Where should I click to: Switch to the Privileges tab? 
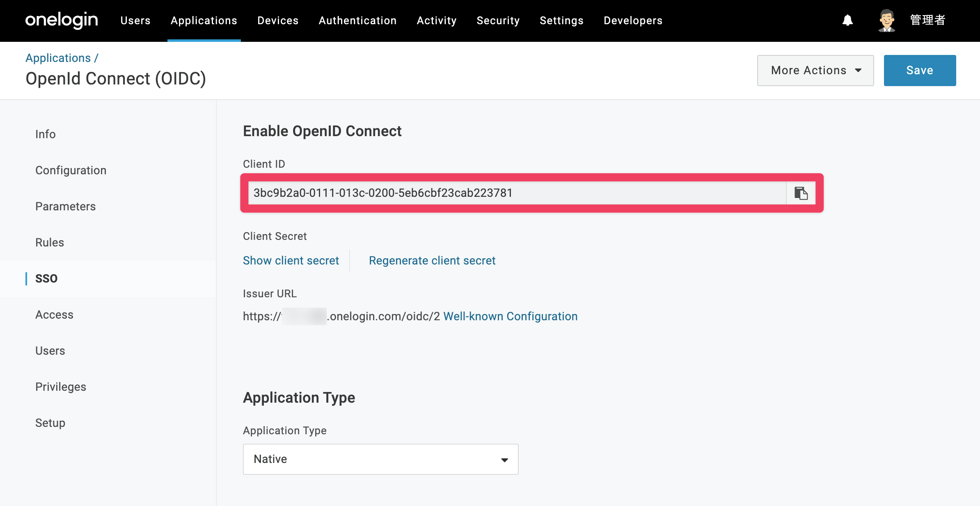[x=61, y=387]
